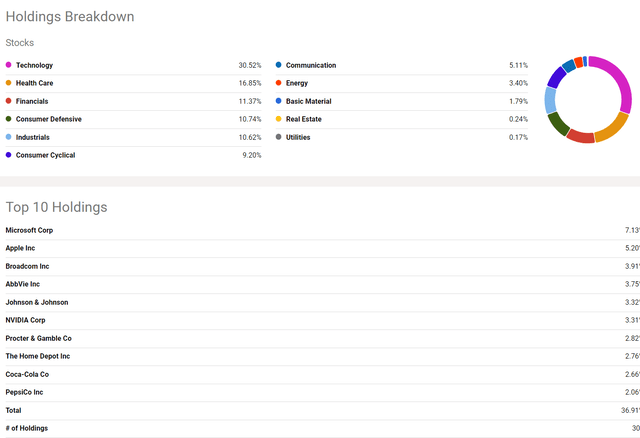The image size is (640, 438).
Task: Select The Home Depot Inc row
Action: tap(322, 356)
